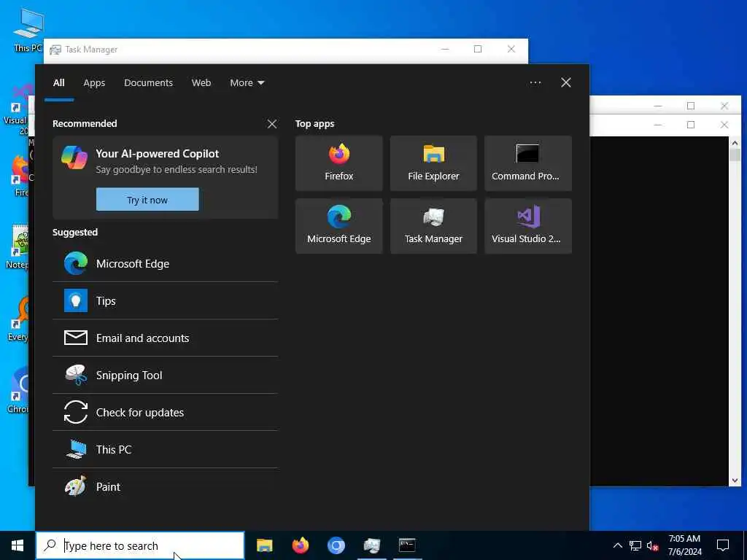Switch to Command Prompt on the taskbar
Viewport: 747px width, 560px height.
tap(407, 545)
